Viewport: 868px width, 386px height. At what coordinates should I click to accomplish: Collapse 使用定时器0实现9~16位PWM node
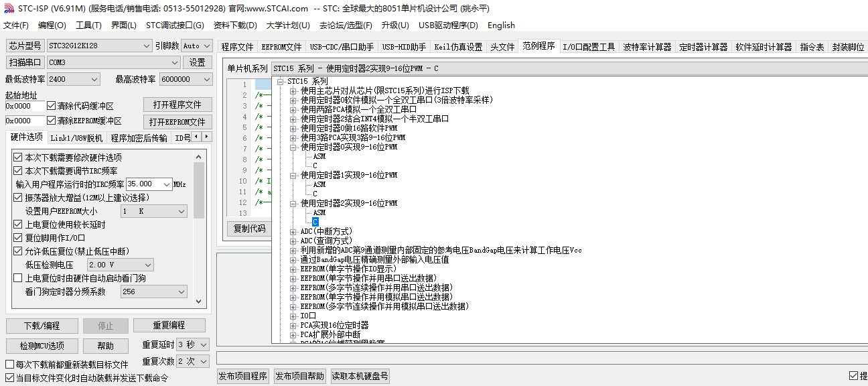tap(293, 147)
